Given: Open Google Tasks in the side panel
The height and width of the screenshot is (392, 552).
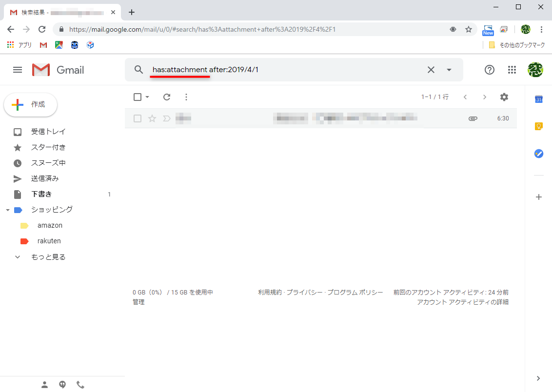Looking at the screenshot, I should pyautogui.click(x=538, y=154).
